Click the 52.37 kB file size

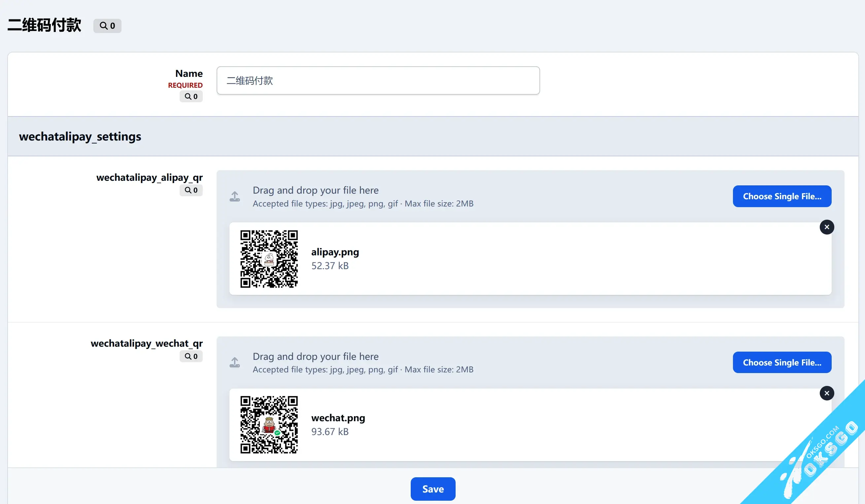coord(330,266)
